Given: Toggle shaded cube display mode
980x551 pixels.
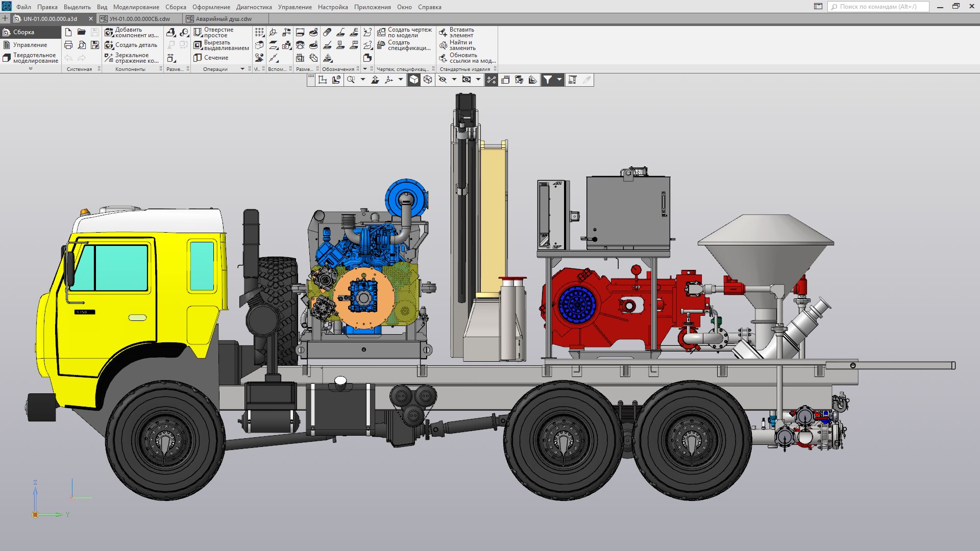Looking at the screenshot, I should pos(414,80).
